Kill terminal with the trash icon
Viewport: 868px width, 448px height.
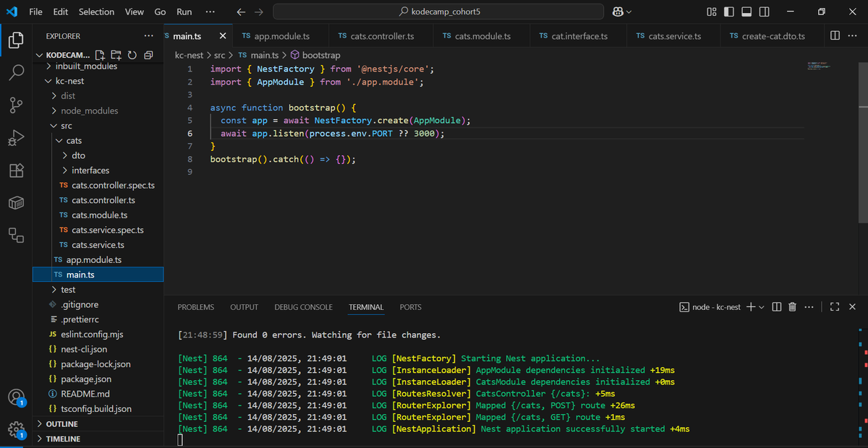792,307
